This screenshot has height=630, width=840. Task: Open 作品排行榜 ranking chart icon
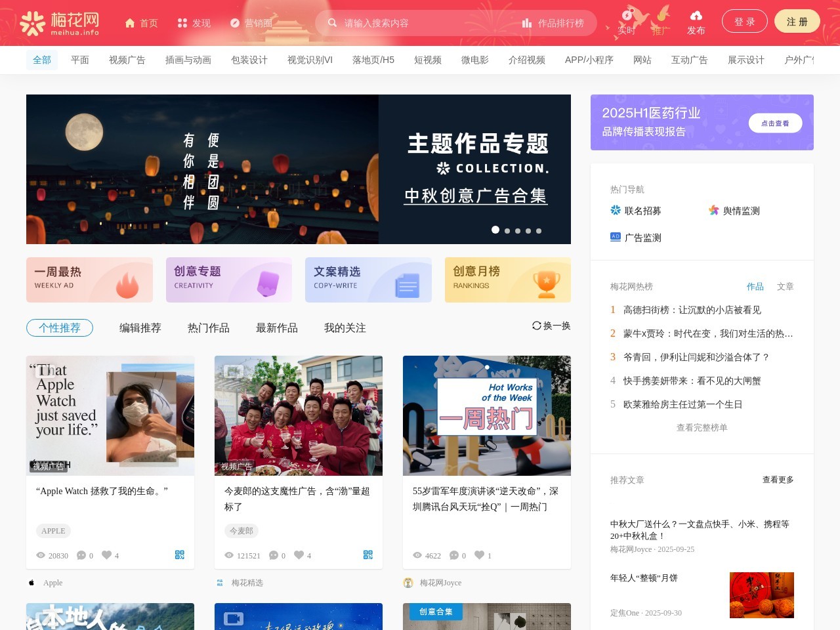(526, 23)
